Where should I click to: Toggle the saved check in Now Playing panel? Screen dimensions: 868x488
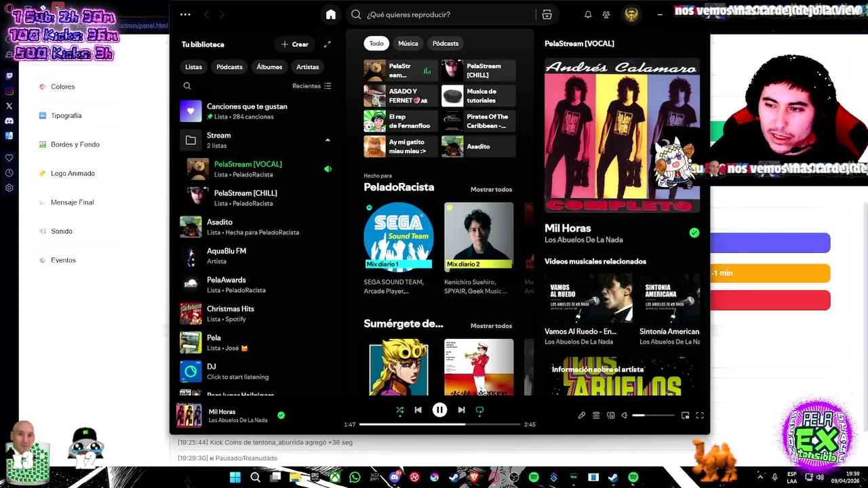pos(694,232)
